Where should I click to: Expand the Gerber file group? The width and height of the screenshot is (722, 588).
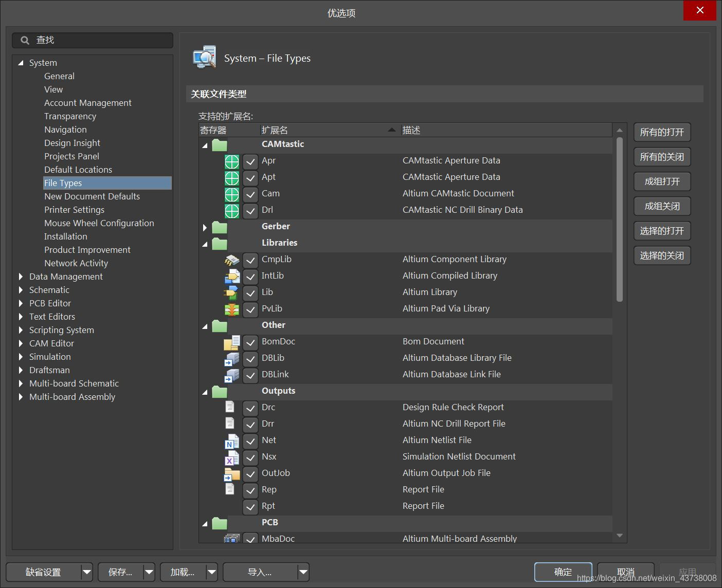[x=205, y=227]
